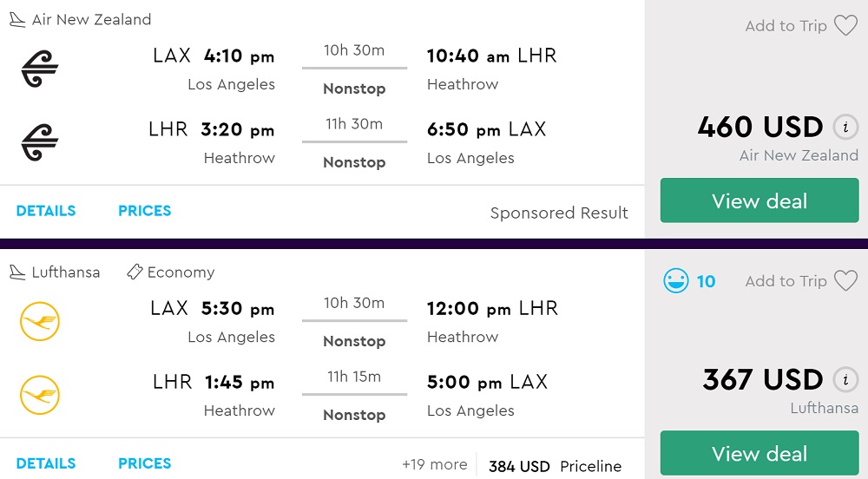Click the info icon next to 367 USD

click(845, 380)
